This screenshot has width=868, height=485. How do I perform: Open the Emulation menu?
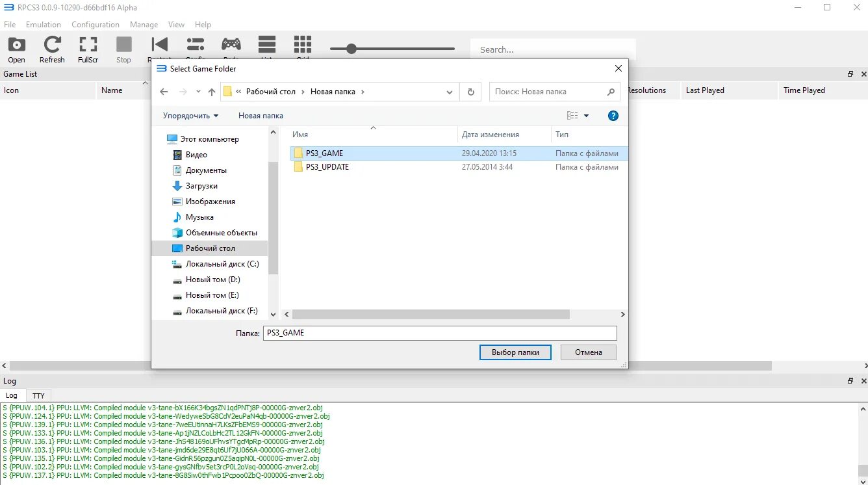click(x=44, y=25)
